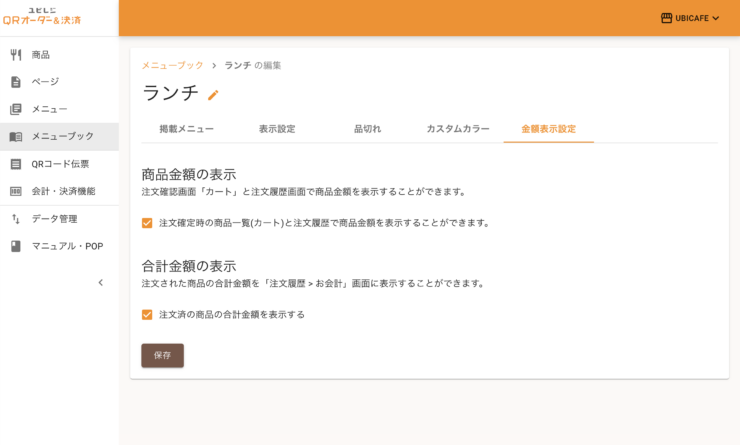
Task: Switch to the 表示設定 tab
Action: click(277, 129)
